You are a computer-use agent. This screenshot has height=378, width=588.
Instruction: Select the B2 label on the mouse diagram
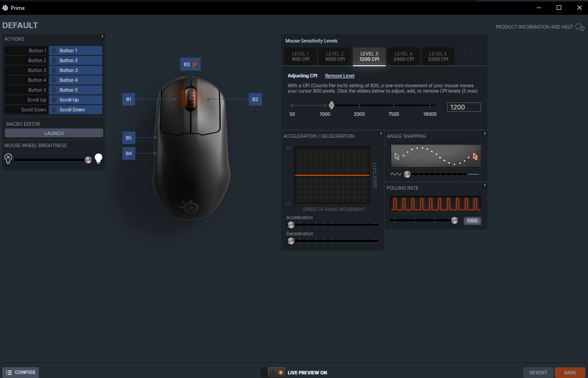[255, 99]
